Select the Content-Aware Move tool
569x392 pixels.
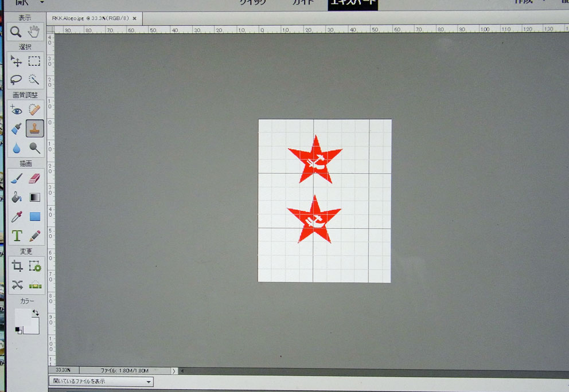click(17, 285)
